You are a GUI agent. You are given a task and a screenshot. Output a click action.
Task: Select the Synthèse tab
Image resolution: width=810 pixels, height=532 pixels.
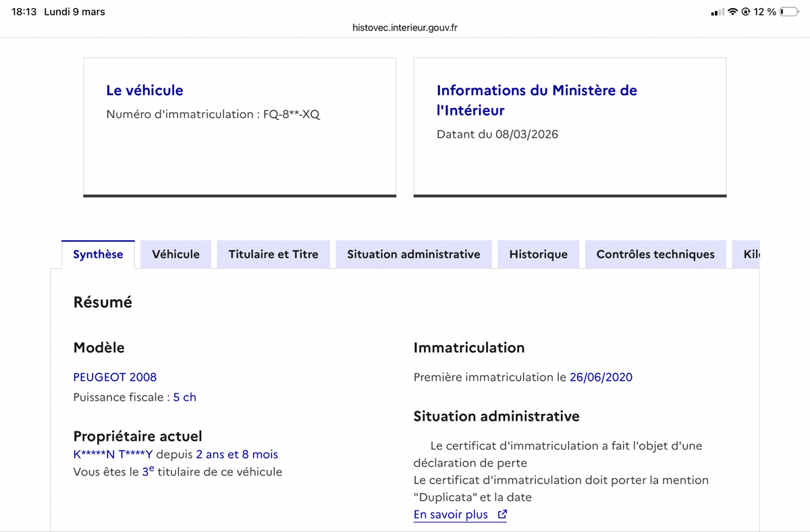click(98, 255)
